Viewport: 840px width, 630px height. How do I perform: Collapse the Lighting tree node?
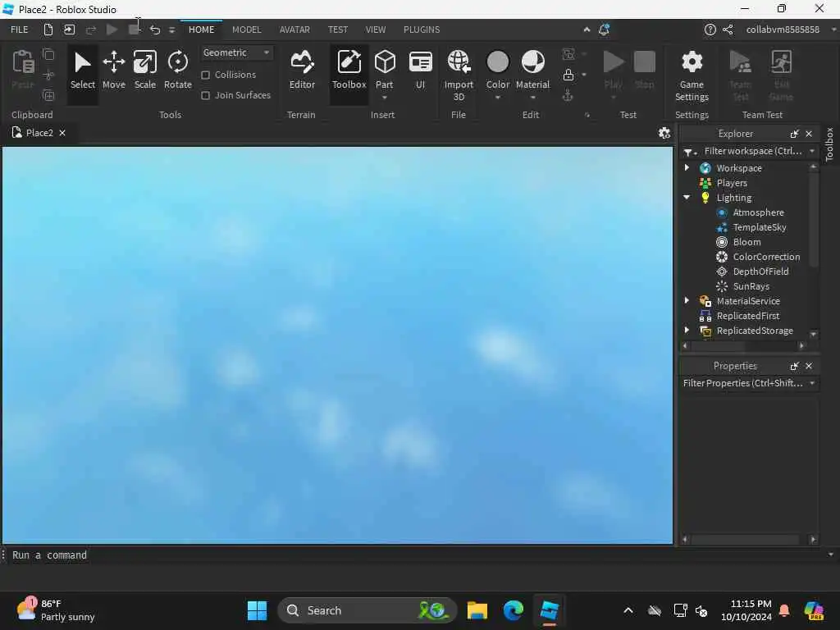tap(687, 197)
